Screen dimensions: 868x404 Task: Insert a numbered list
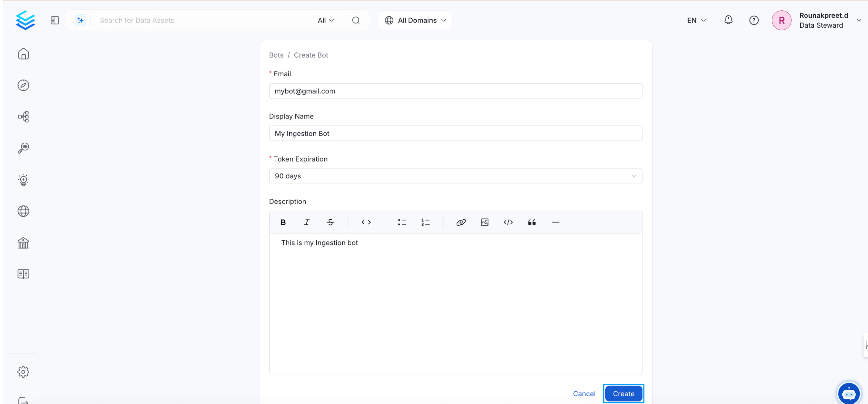click(x=426, y=222)
